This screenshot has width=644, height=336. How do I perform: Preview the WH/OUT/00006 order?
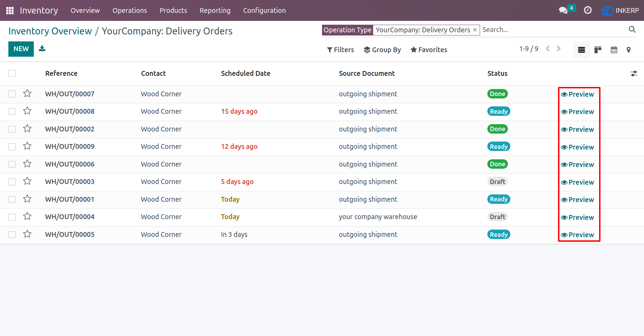click(x=578, y=165)
